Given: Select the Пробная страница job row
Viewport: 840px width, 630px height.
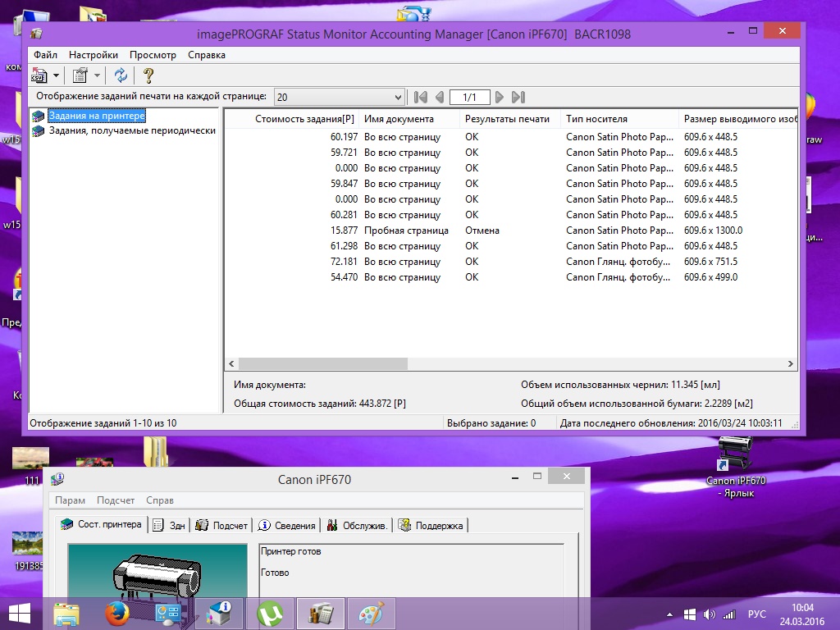Looking at the screenshot, I should [510, 231].
